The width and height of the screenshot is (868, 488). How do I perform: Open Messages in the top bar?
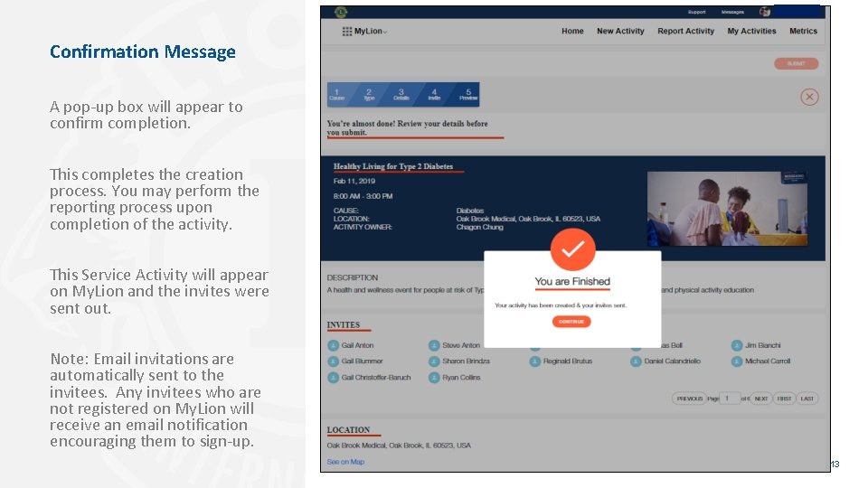[x=732, y=12]
